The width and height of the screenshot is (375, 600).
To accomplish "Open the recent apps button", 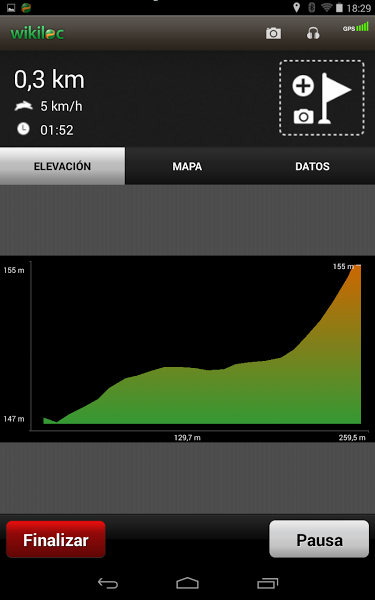I will (267, 583).
